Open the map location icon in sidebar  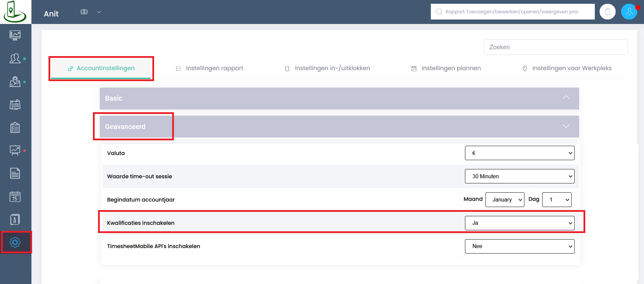(15, 81)
